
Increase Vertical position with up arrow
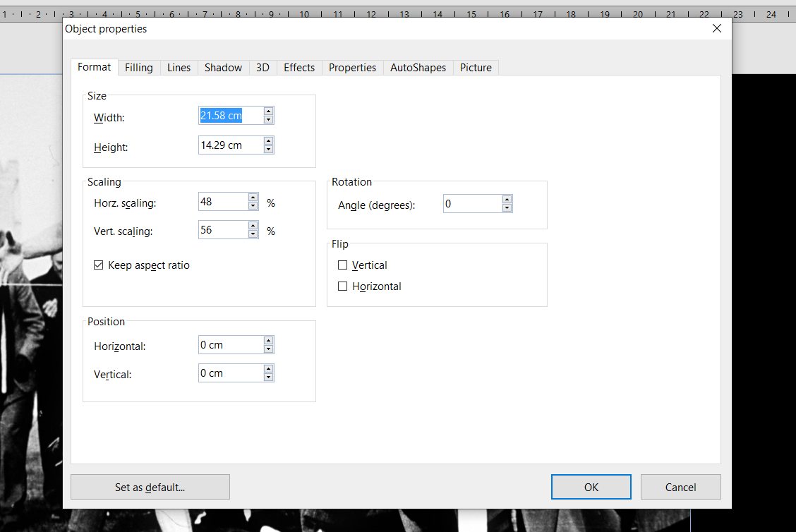(268, 369)
